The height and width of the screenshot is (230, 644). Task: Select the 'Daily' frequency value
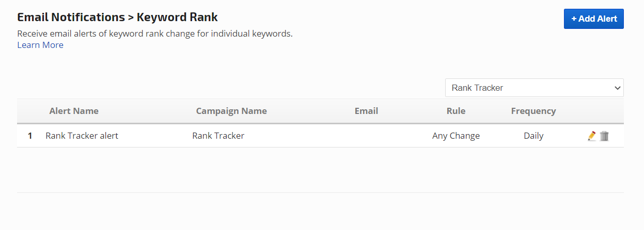(x=533, y=136)
